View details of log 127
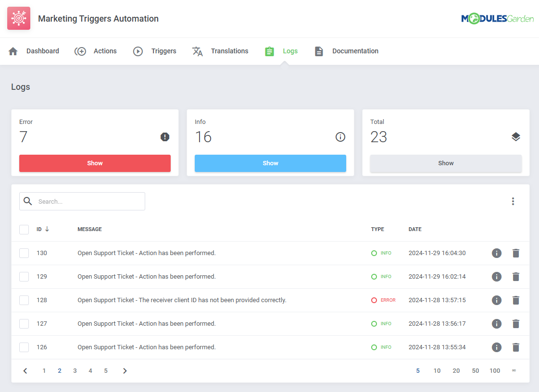 coord(496,324)
